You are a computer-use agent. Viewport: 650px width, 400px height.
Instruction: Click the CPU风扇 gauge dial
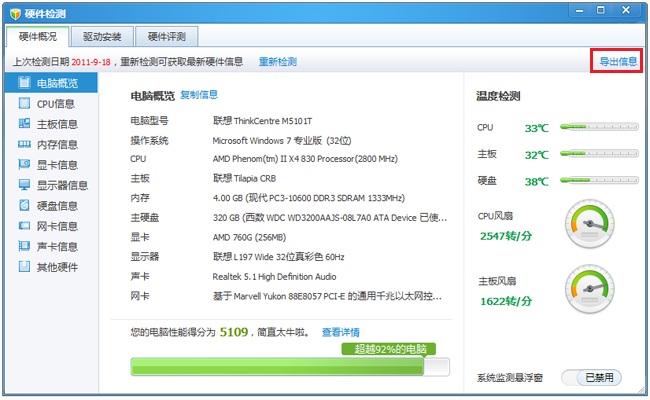[589, 223]
